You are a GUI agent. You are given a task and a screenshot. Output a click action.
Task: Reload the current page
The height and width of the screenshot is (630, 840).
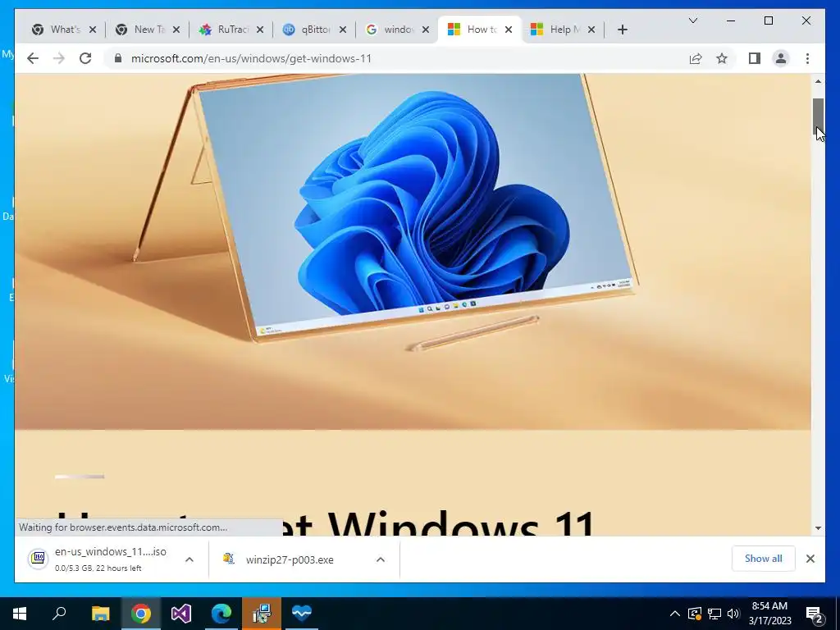(85, 58)
